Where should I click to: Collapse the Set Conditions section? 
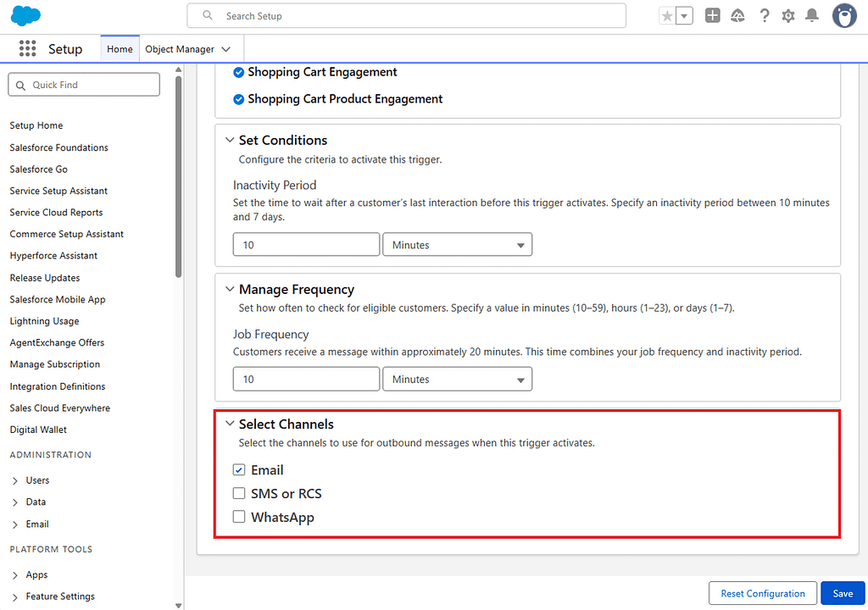230,140
